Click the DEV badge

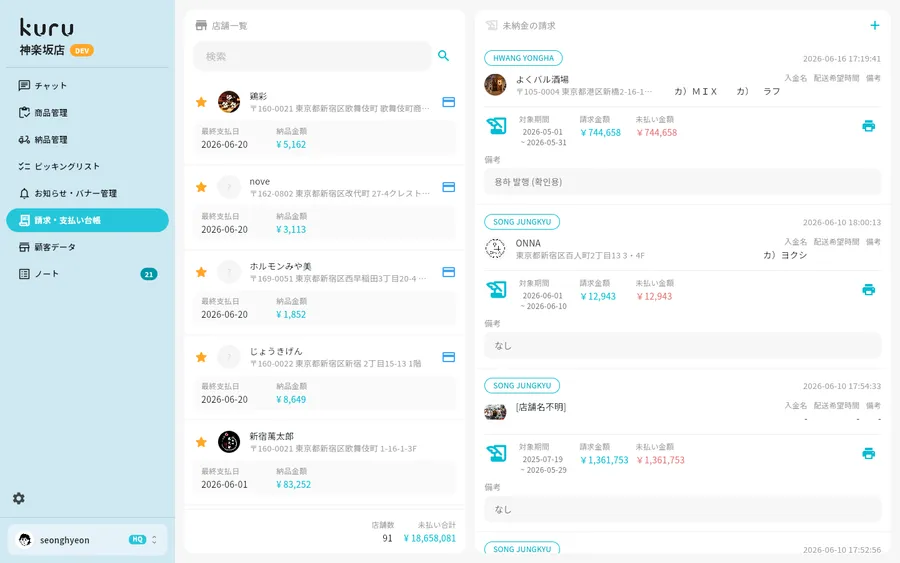(82, 51)
